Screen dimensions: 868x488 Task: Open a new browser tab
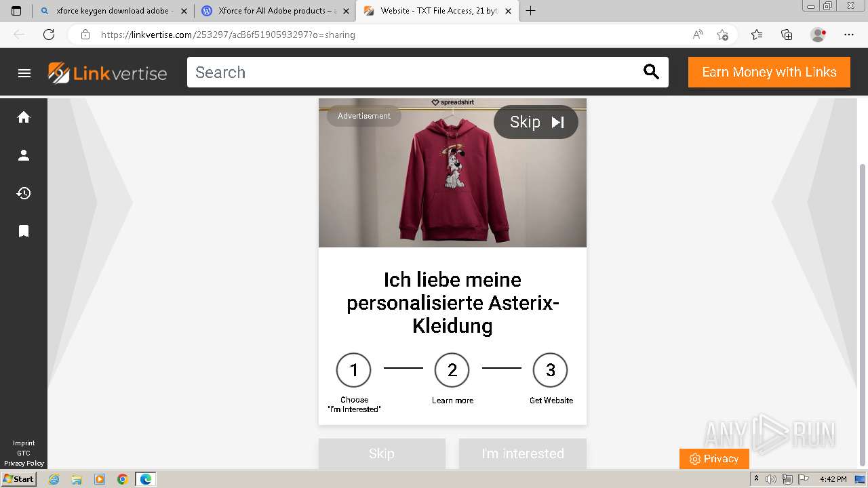point(531,11)
